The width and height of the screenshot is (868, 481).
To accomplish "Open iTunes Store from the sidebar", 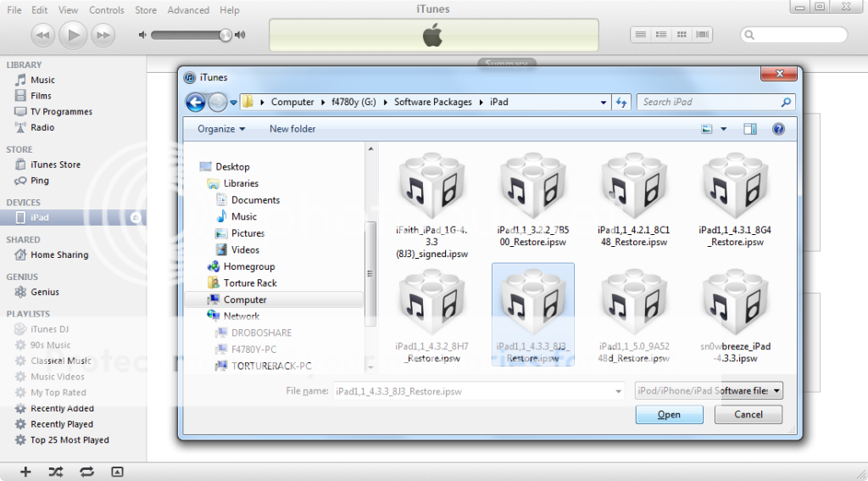I will 55,165.
